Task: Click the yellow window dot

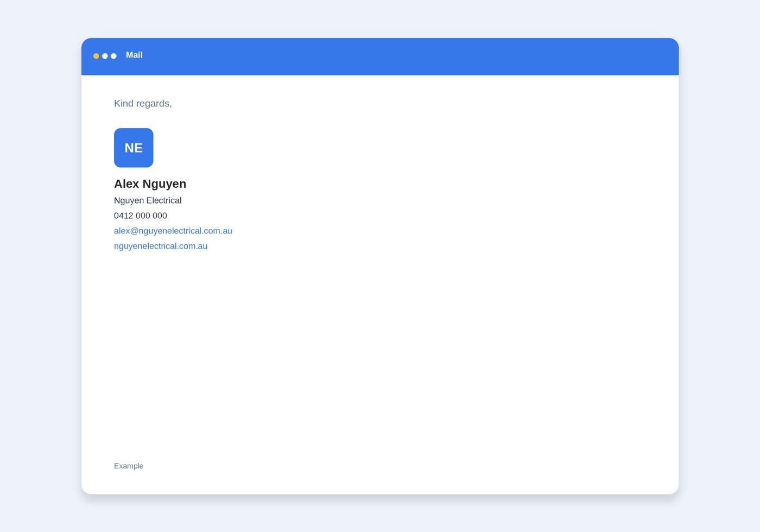Action: [96, 56]
